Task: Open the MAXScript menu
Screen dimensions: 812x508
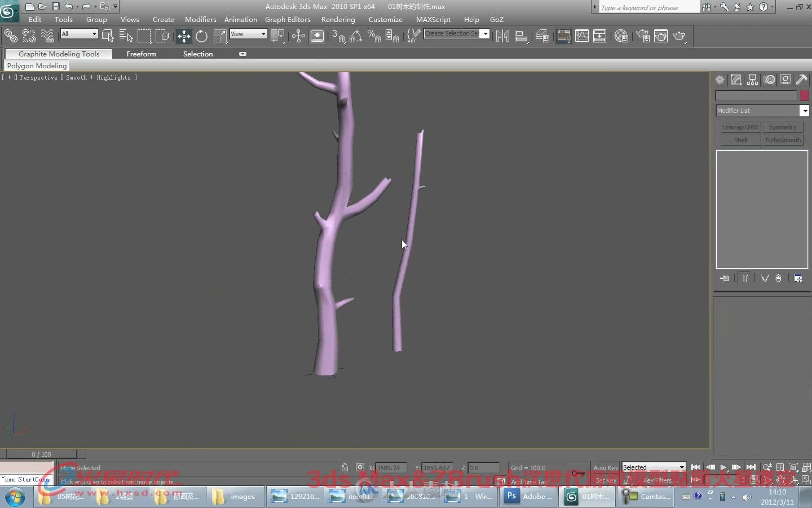Action: (433, 19)
